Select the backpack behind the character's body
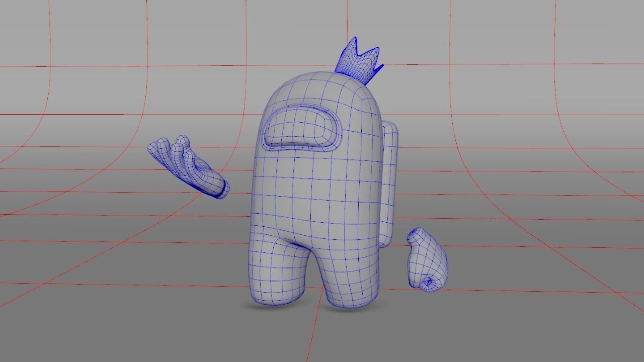Screen dimensions: 644x362 tap(389, 184)
